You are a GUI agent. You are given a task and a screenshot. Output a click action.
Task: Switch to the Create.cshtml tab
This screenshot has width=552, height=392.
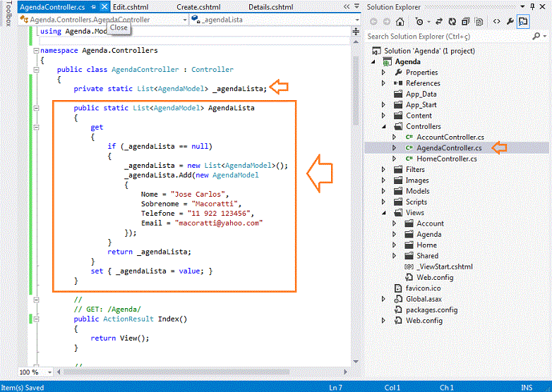tap(198, 7)
